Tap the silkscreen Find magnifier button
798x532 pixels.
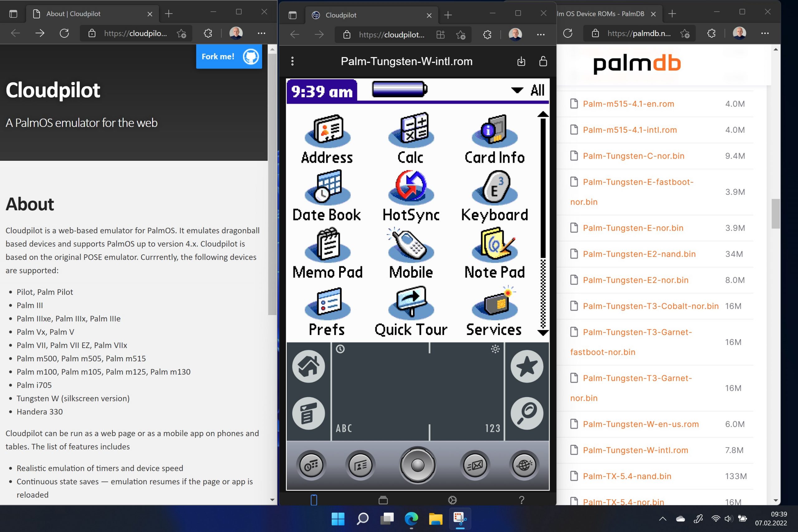[x=526, y=414]
